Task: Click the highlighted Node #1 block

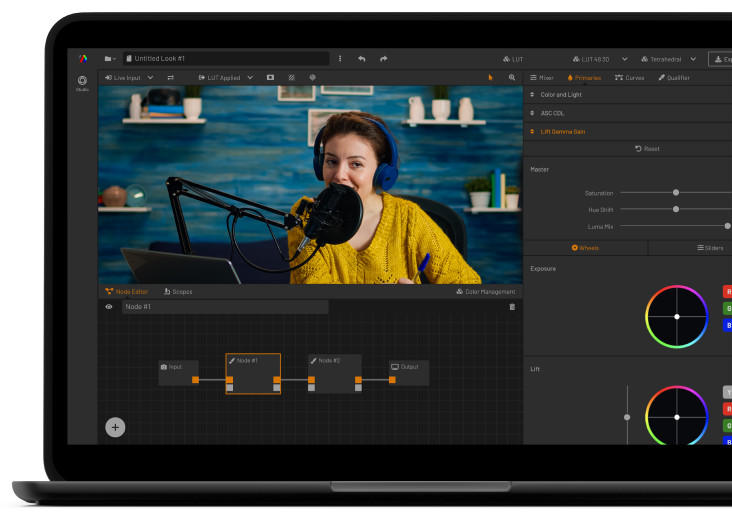Action: point(253,373)
